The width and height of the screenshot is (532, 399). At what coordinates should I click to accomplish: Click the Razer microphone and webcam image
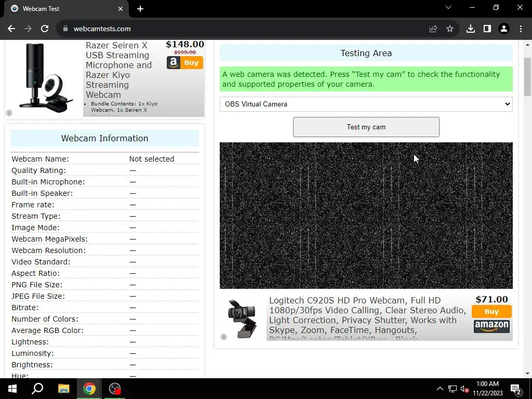(46, 78)
